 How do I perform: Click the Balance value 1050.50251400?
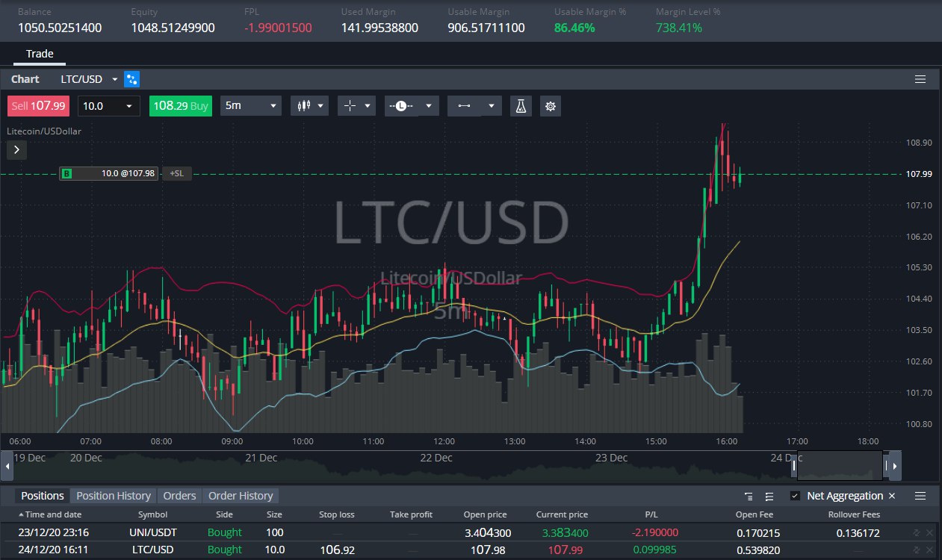tap(60, 28)
